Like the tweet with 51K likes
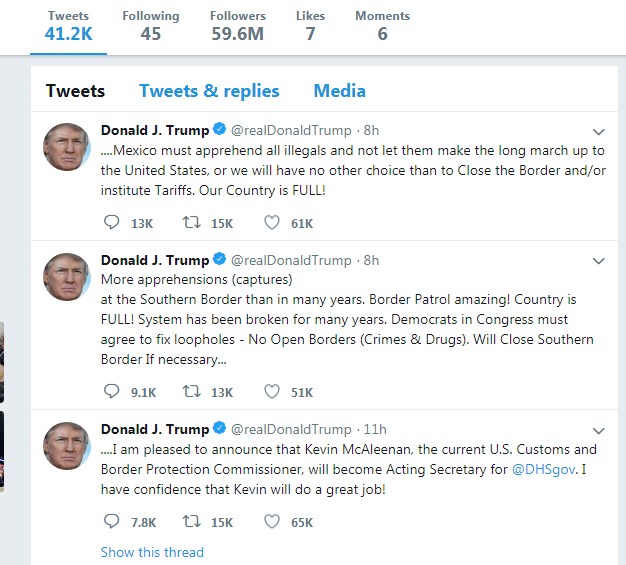Screen dimensions: 626x565 (x=272, y=392)
